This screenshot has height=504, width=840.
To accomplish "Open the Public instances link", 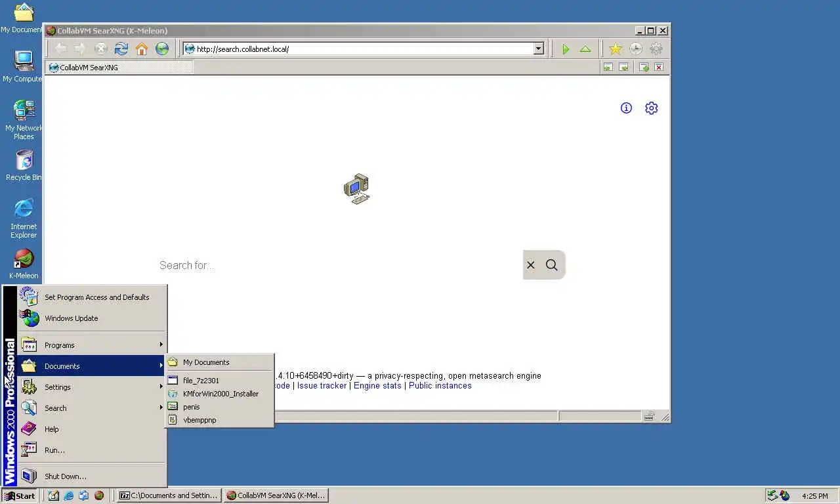I will [440, 386].
